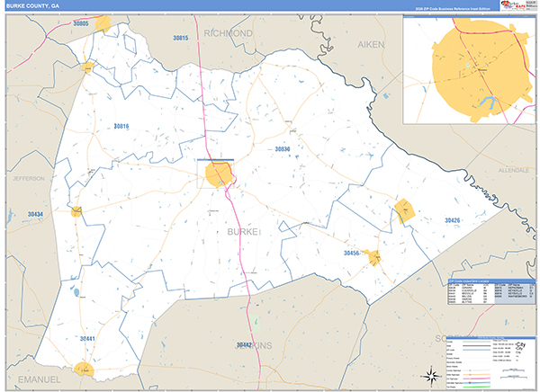This screenshot has height=392, width=540.
Task: Select ZIP code label 30816
Action: pos(121,127)
